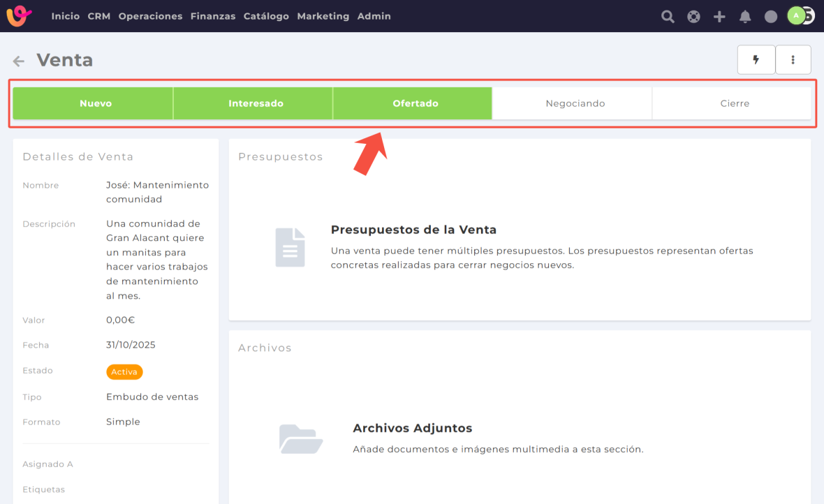
Task: Click the Nuevo stage button
Action: (x=96, y=103)
